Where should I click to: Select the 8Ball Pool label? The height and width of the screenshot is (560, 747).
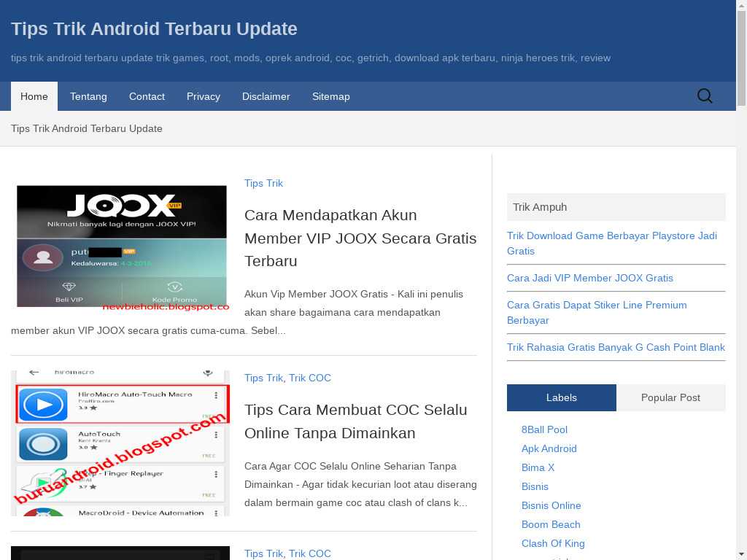pos(544,429)
